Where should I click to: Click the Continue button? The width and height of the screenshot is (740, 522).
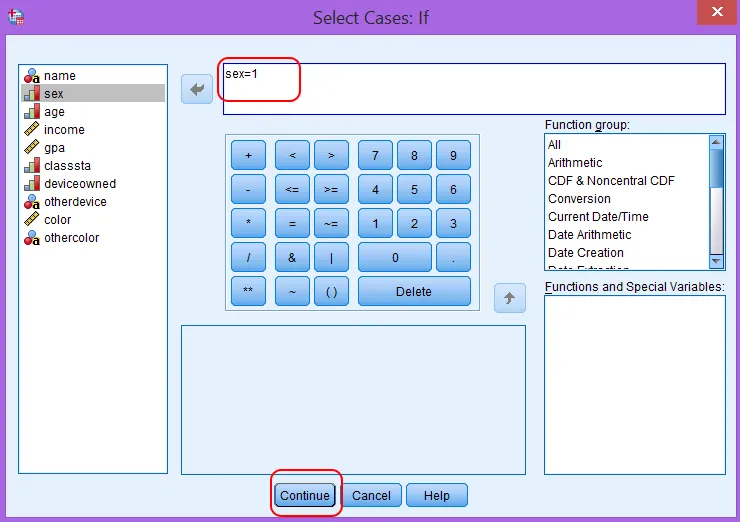pyautogui.click(x=305, y=495)
